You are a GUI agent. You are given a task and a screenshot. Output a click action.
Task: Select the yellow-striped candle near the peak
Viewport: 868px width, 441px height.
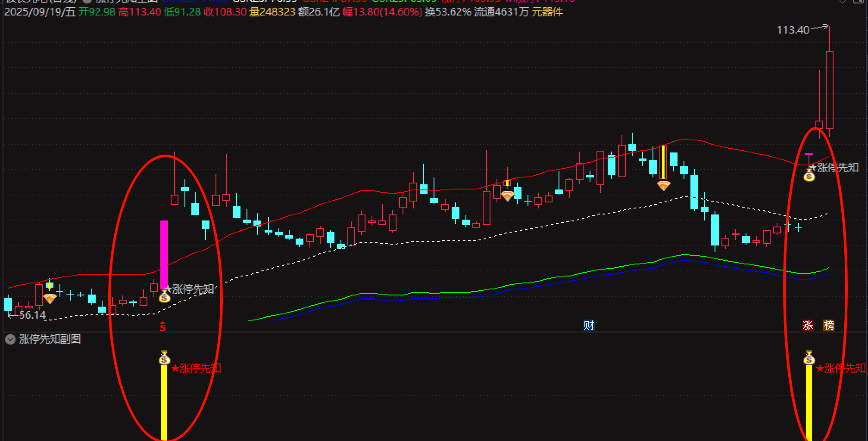coord(663,162)
